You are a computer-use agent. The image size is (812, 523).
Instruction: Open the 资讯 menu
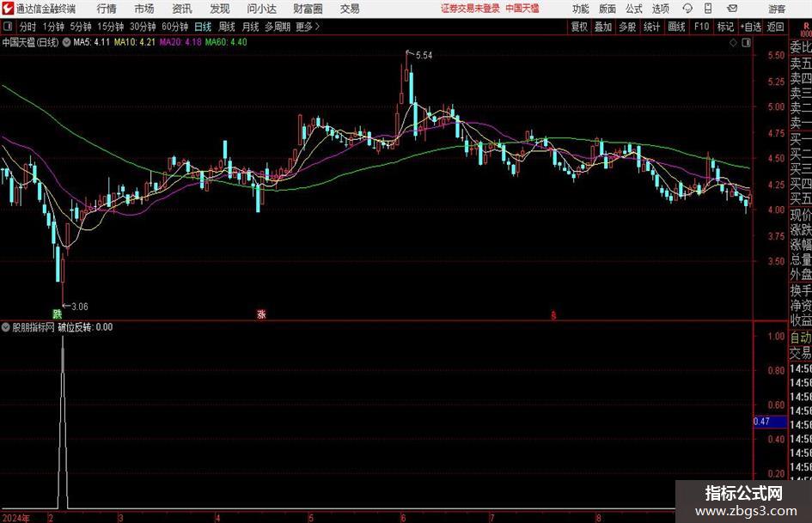pyautogui.click(x=182, y=9)
